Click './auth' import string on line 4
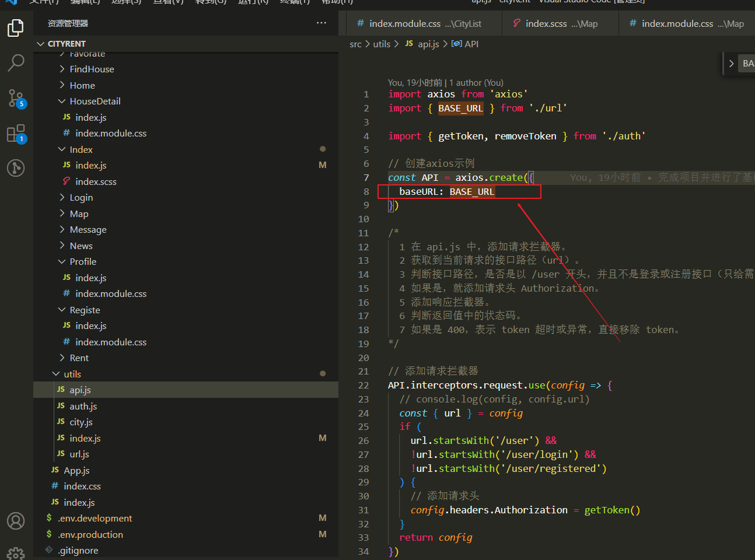This screenshot has width=755, height=560. point(624,136)
